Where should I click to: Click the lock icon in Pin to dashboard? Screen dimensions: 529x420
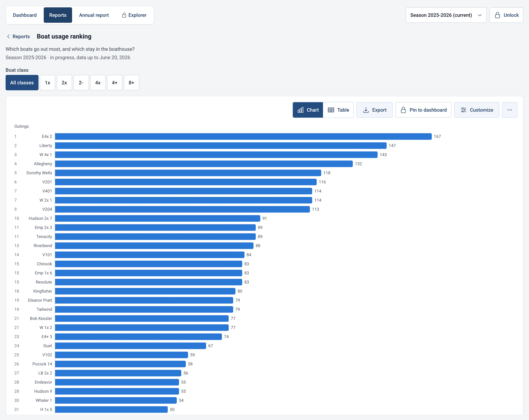(403, 110)
